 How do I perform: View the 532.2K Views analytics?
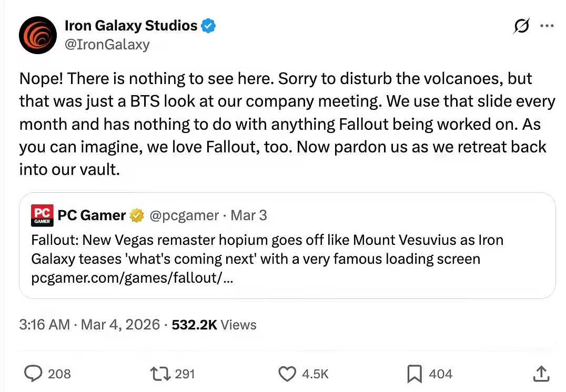[x=214, y=325]
